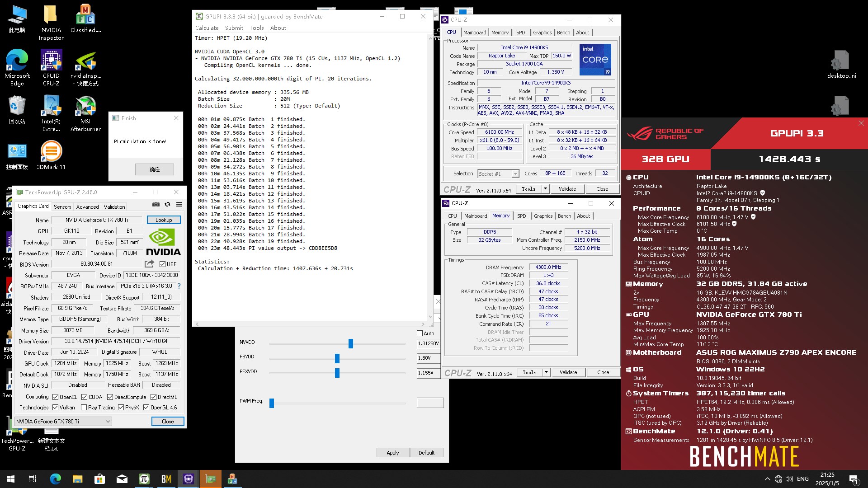This screenshot has height=488, width=868.
Task: Click ENG language indicator in tray
Action: coord(803,479)
